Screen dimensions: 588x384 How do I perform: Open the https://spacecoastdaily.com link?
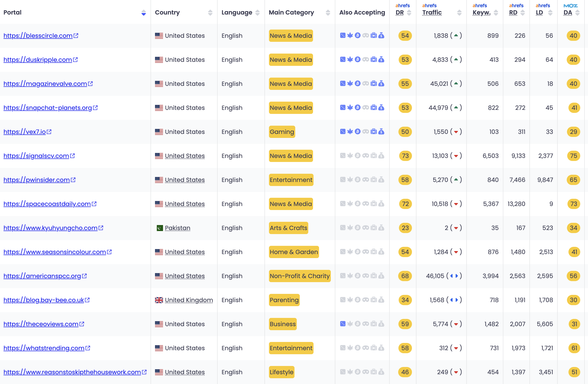pos(47,204)
